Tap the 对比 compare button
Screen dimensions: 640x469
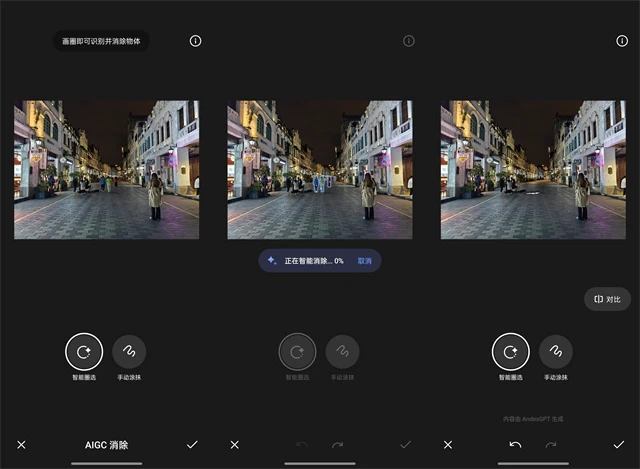click(607, 299)
